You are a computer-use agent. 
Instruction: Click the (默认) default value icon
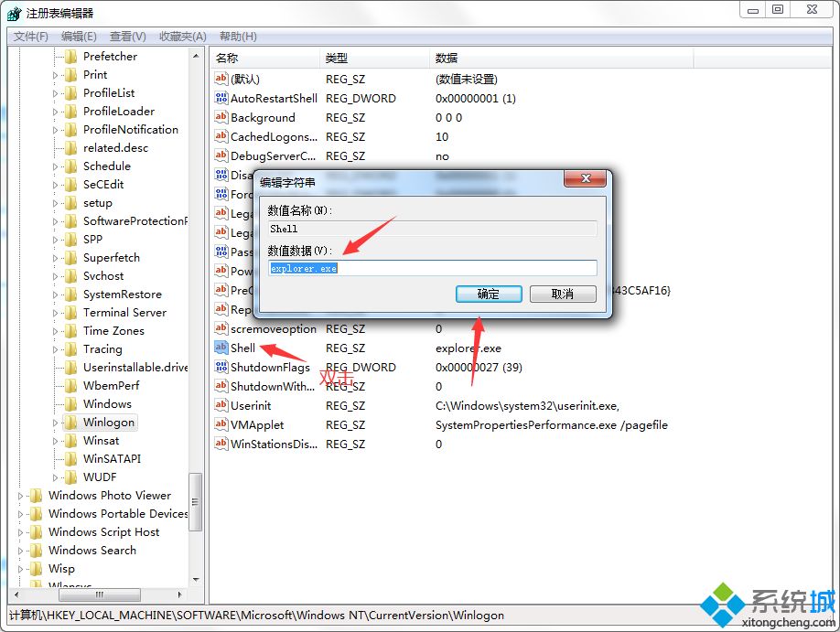coord(221,78)
